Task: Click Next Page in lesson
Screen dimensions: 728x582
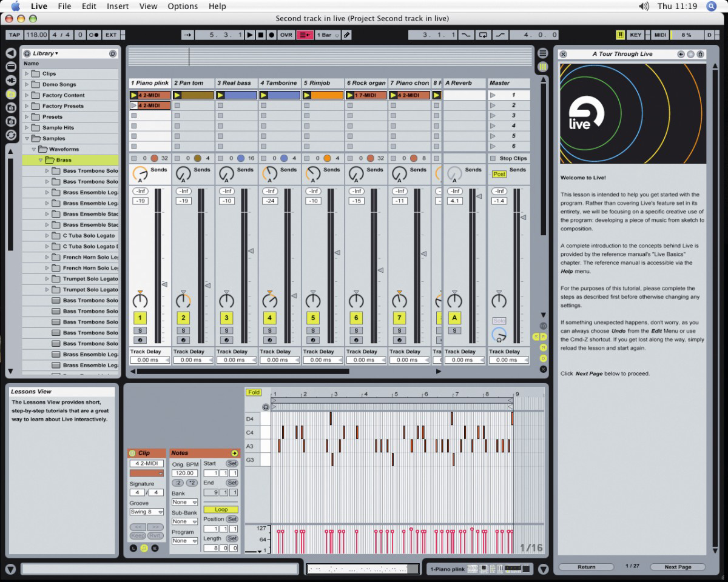Action: [x=678, y=567]
